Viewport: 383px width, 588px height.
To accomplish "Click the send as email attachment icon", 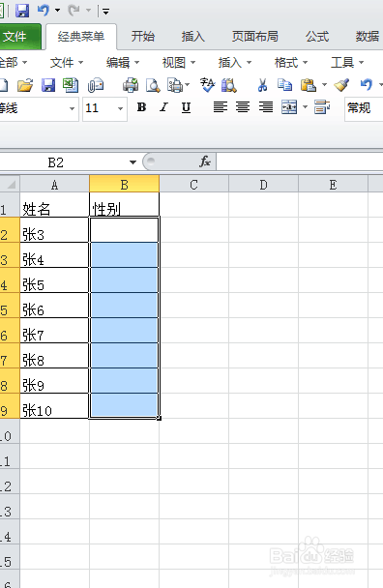I will (x=96, y=85).
